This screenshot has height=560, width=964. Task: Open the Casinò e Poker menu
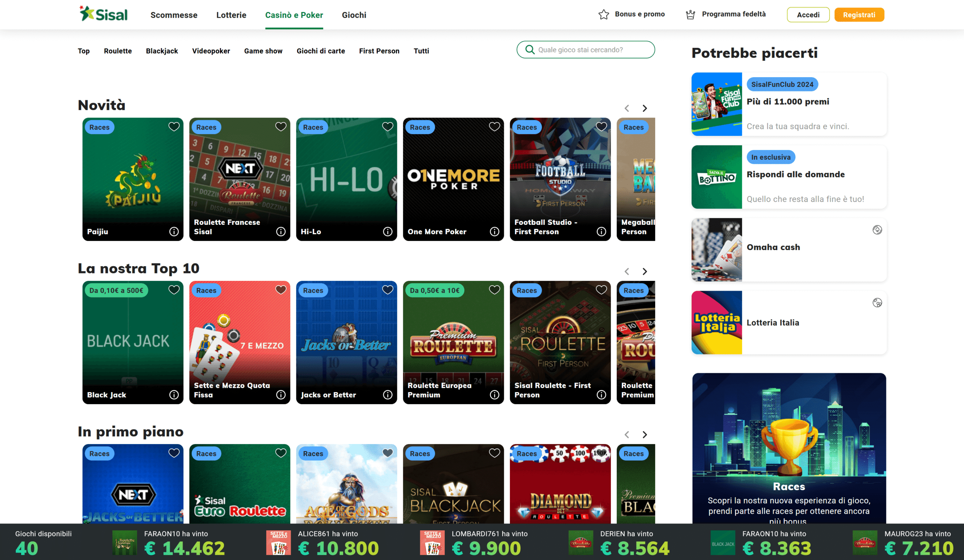pos(294,15)
